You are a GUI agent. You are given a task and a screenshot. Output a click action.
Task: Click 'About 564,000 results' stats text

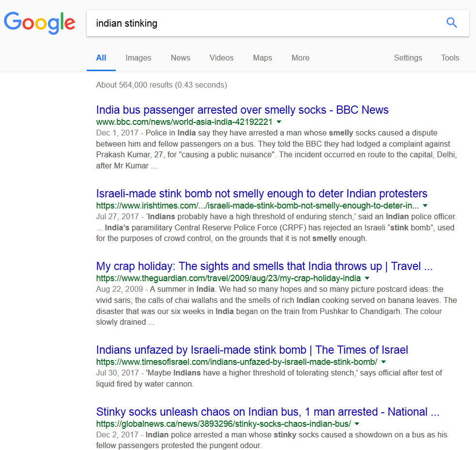(x=162, y=85)
